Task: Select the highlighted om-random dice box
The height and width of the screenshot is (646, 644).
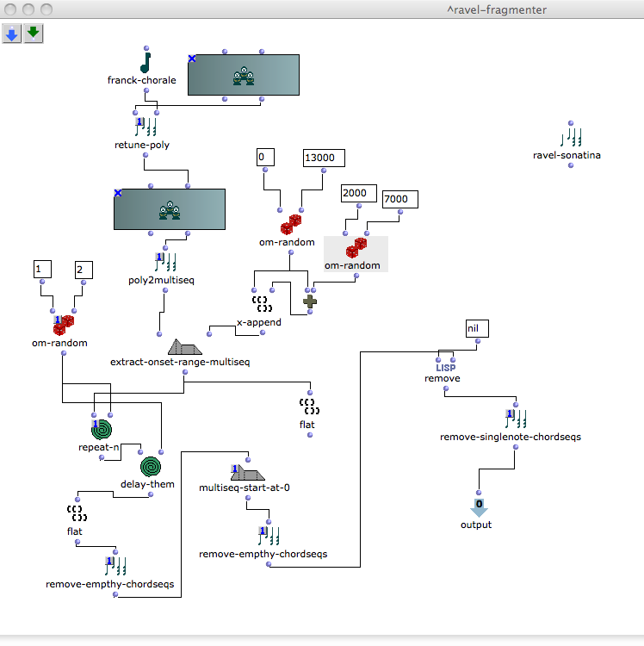Action: click(354, 252)
